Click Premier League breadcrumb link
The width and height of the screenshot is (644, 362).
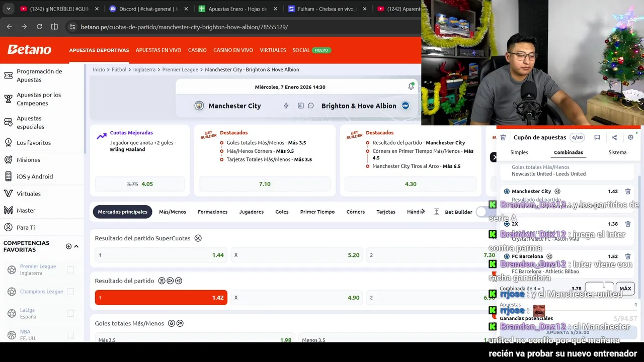[180, 69]
